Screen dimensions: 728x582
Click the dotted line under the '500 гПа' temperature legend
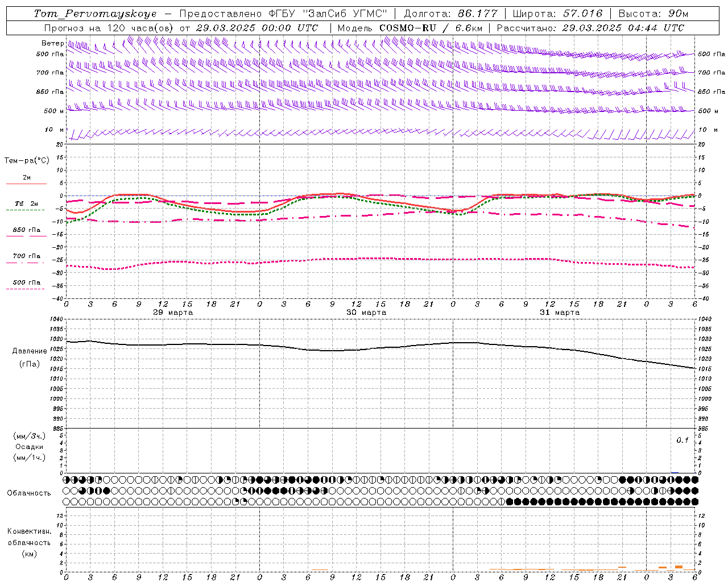(x=26, y=289)
